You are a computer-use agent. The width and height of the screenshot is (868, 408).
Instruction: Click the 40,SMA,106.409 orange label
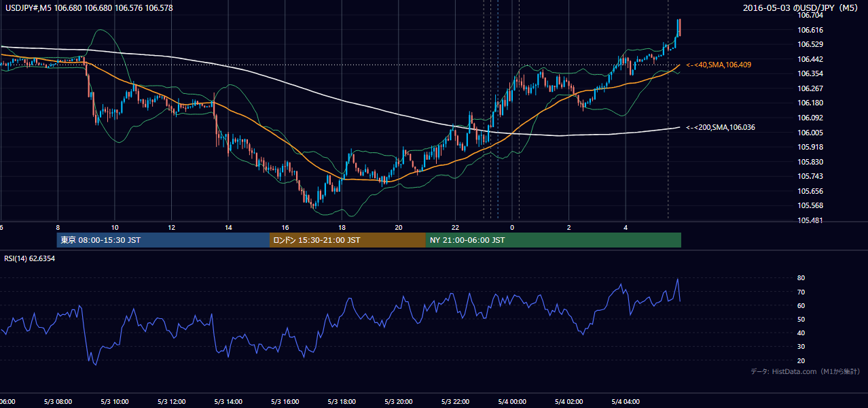point(719,65)
